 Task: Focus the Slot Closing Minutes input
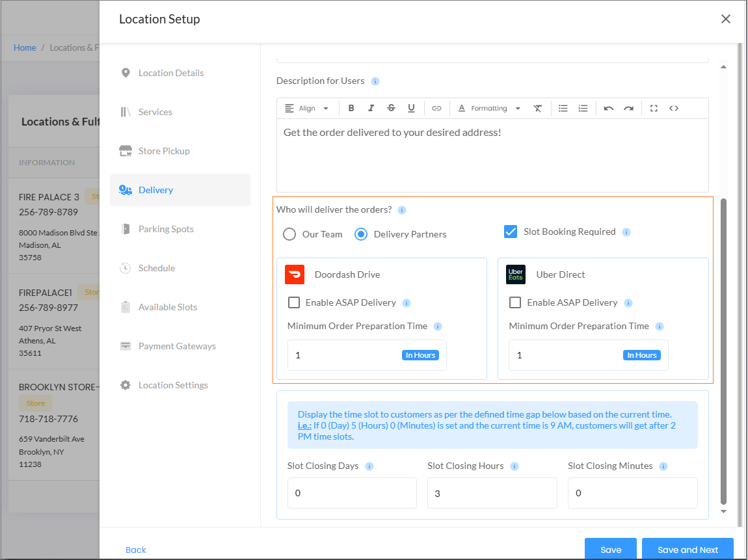[633, 493]
